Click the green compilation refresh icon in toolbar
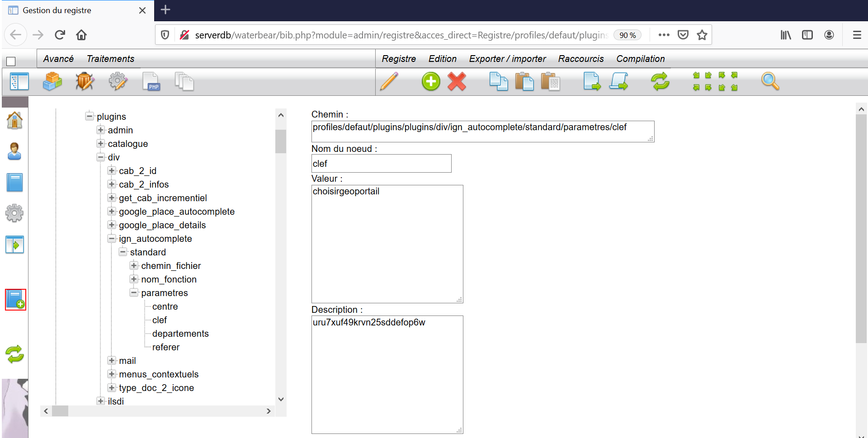The image size is (868, 438). [x=660, y=82]
